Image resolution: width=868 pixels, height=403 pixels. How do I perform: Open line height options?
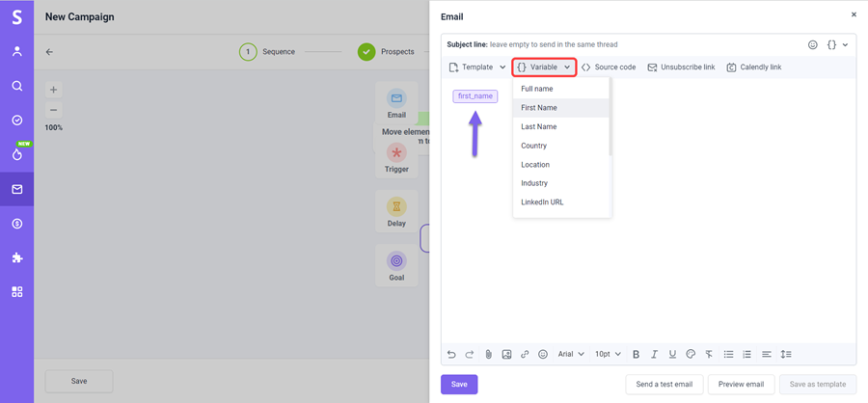click(786, 354)
